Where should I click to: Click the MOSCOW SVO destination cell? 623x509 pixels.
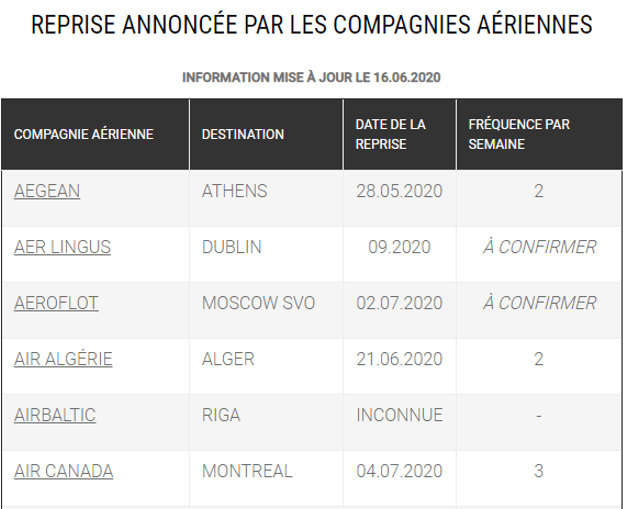pos(266,311)
